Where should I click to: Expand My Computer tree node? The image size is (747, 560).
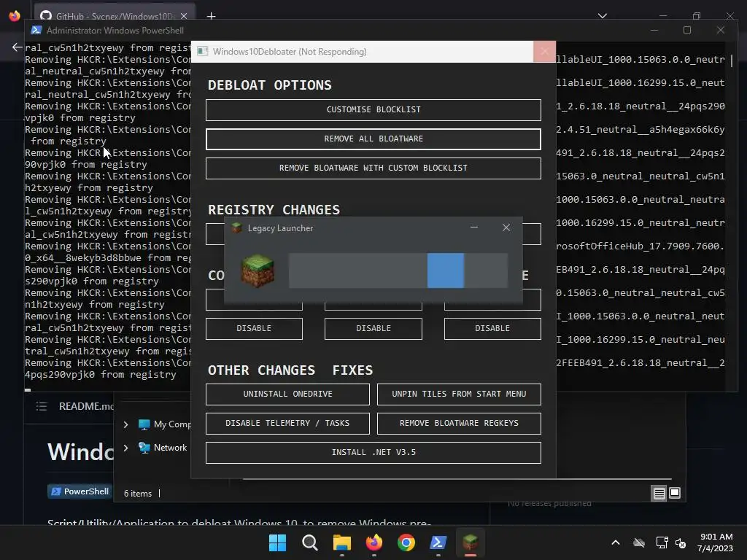[125, 424]
